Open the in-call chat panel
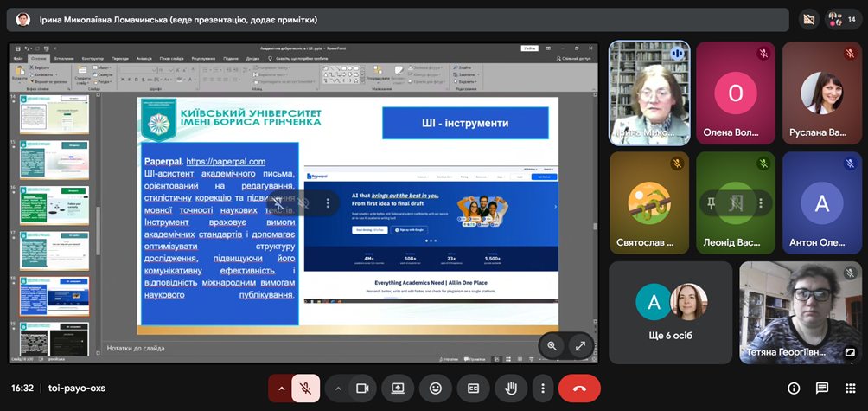The image size is (868, 411). pos(821,389)
